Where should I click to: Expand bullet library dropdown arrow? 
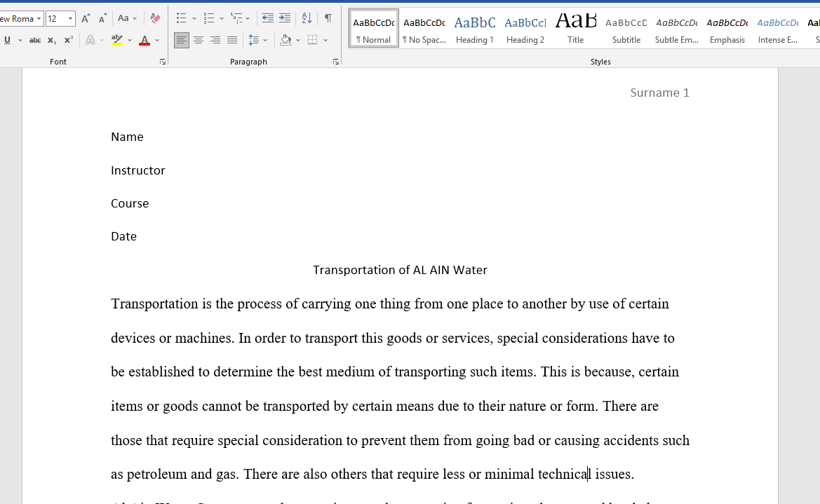point(194,19)
